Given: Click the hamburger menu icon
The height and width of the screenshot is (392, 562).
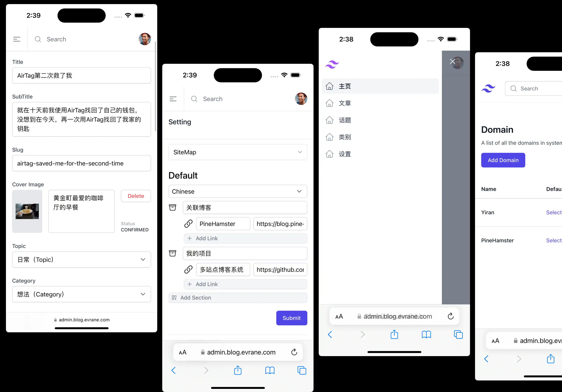Looking at the screenshot, I should pyautogui.click(x=17, y=39).
